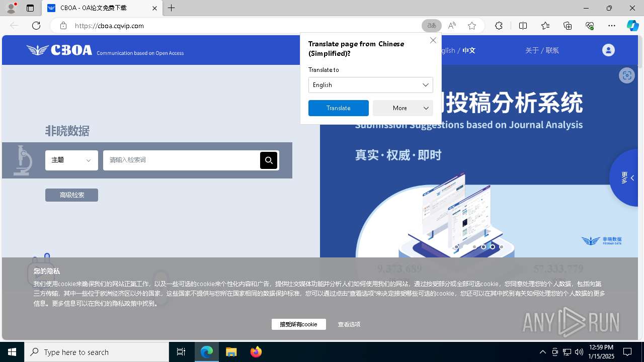Click the CBOA logo
Screen dimensions: 644x362
[x=59, y=50]
